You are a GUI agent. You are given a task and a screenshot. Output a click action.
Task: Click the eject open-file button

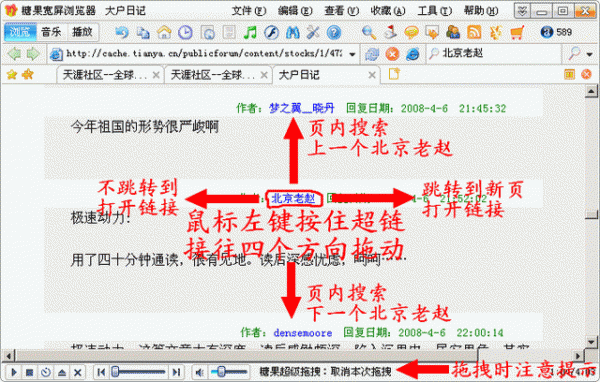point(62,372)
